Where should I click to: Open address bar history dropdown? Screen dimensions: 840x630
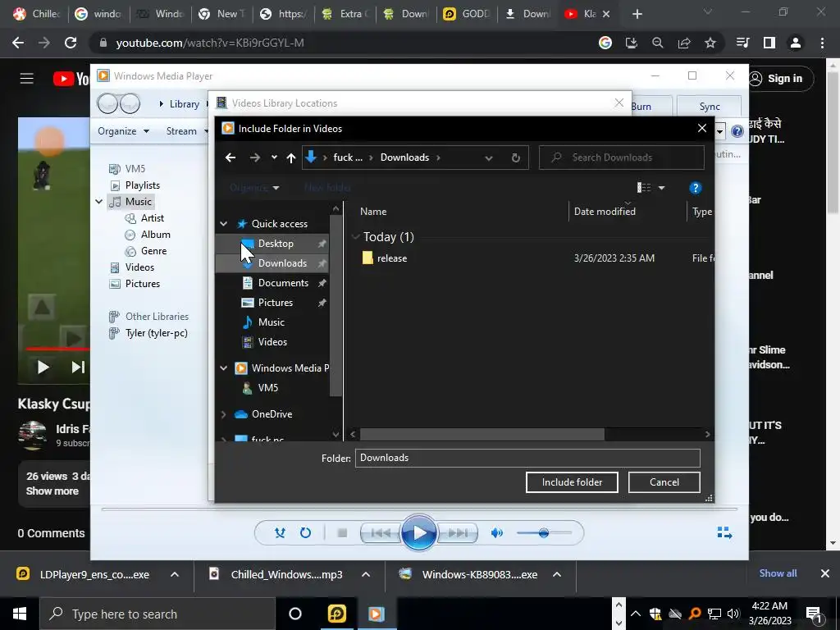489,157
